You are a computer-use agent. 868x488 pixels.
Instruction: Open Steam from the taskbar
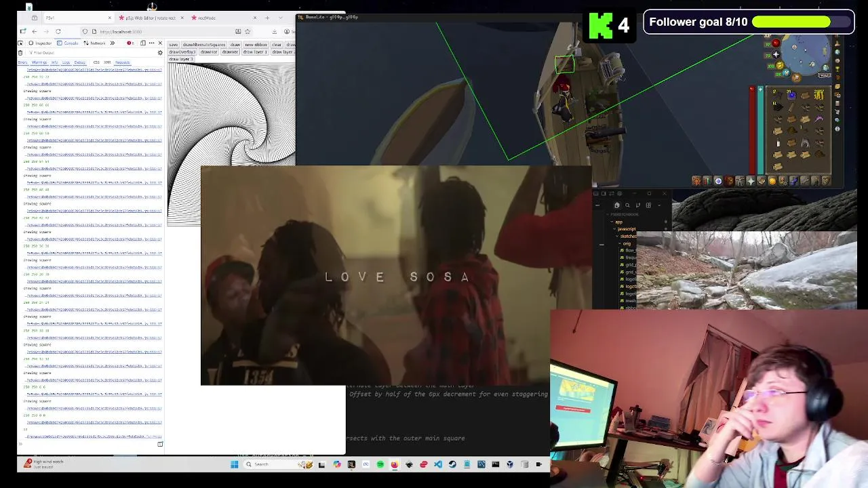pyautogui.click(x=452, y=464)
